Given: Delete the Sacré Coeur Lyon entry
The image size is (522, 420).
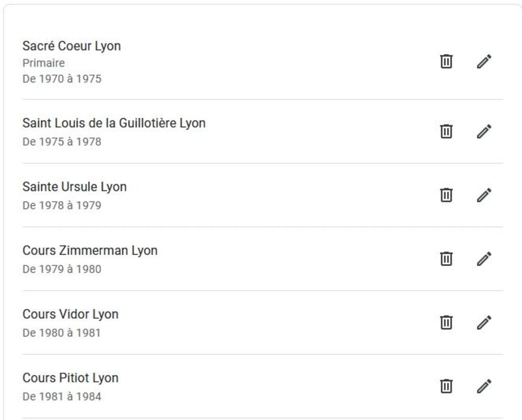Looking at the screenshot, I should pyautogui.click(x=446, y=62).
